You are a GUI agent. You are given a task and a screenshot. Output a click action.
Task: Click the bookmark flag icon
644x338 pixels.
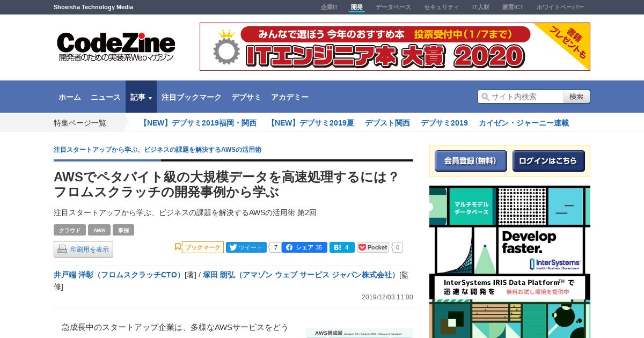coord(178,247)
